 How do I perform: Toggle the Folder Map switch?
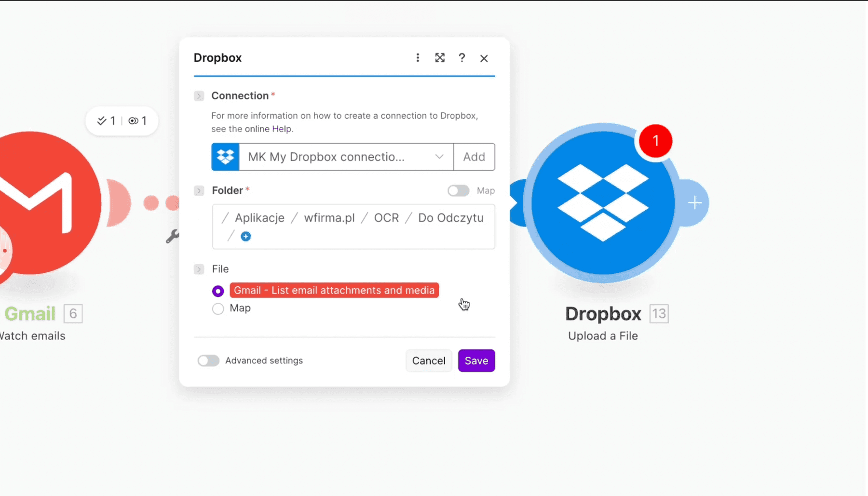click(458, 191)
